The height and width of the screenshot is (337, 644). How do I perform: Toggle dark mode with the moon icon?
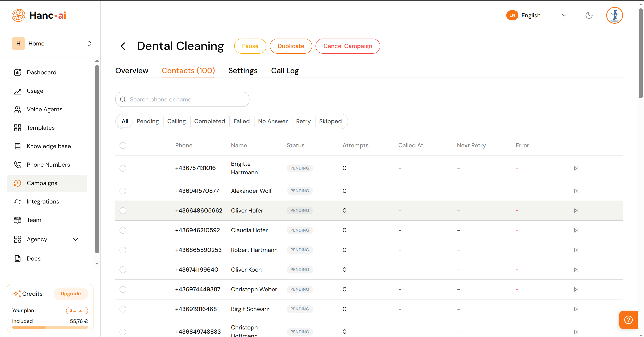coord(589,16)
